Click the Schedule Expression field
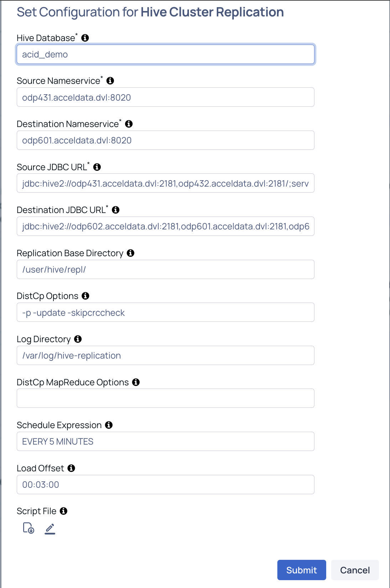 165,441
